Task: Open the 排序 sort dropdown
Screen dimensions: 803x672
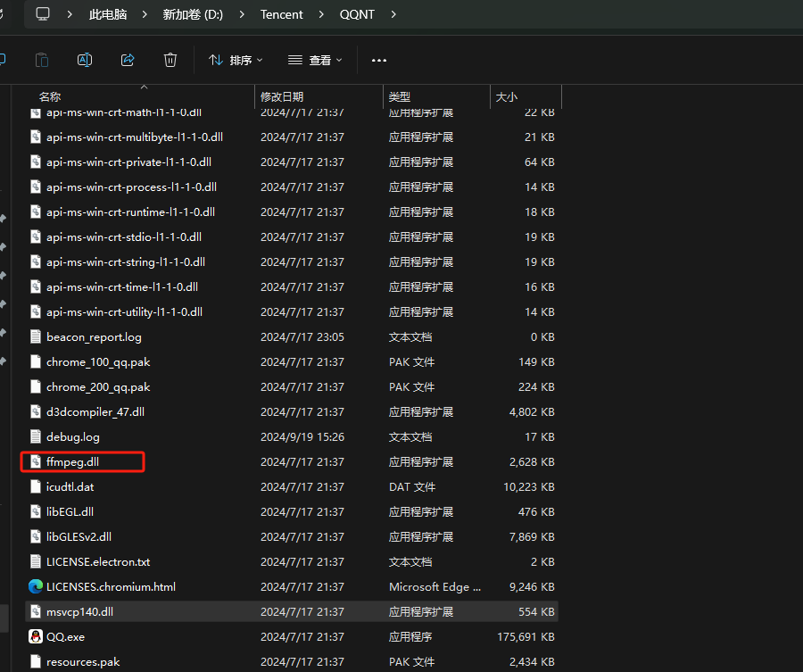Action: click(236, 61)
